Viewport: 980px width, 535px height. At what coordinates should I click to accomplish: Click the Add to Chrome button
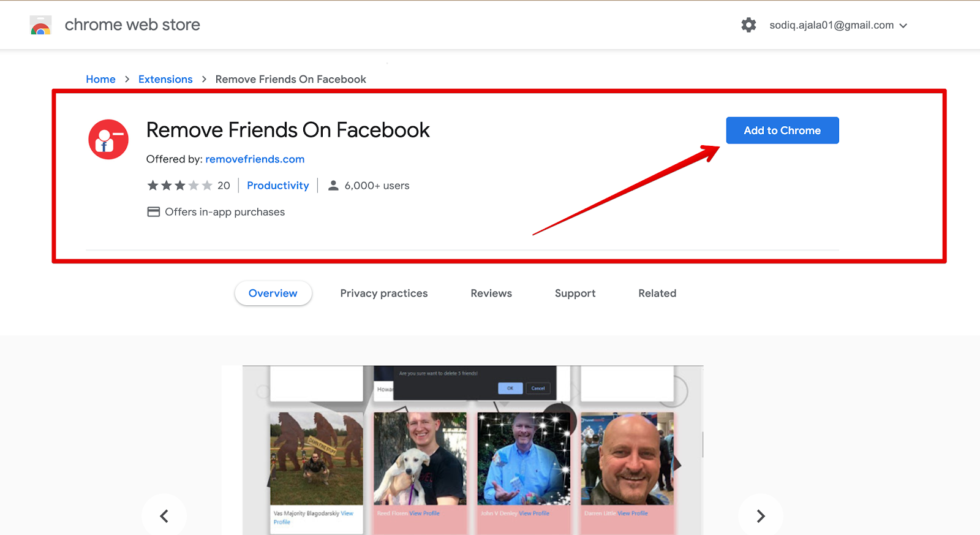pos(782,131)
